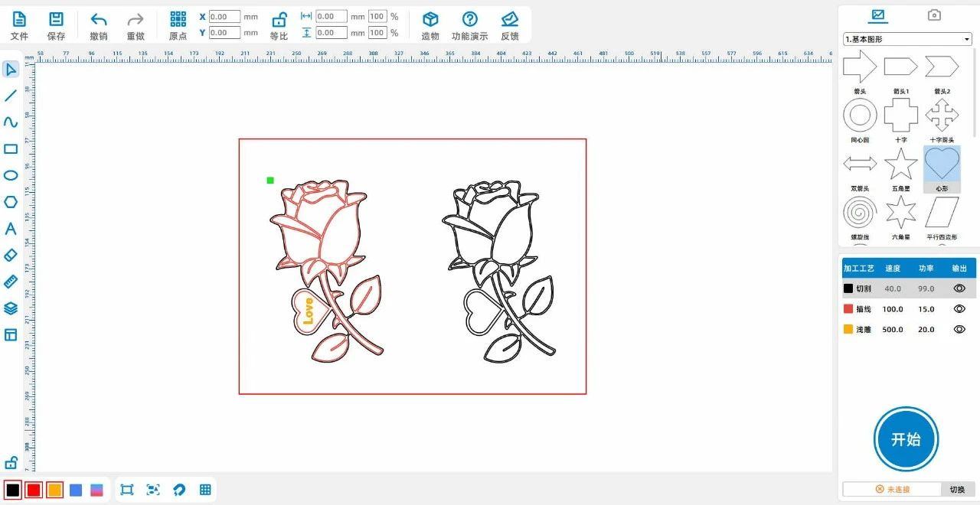Select the ellipse drawing tool
The width and height of the screenshot is (980, 505).
click(x=11, y=175)
